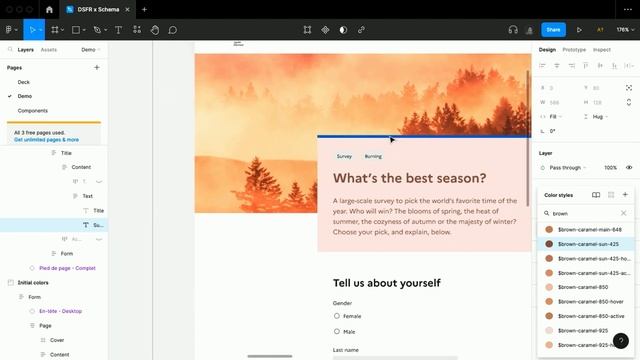This screenshot has height=360, width=640.
Task: Select the Female radio button
Action: coord(337,316)
